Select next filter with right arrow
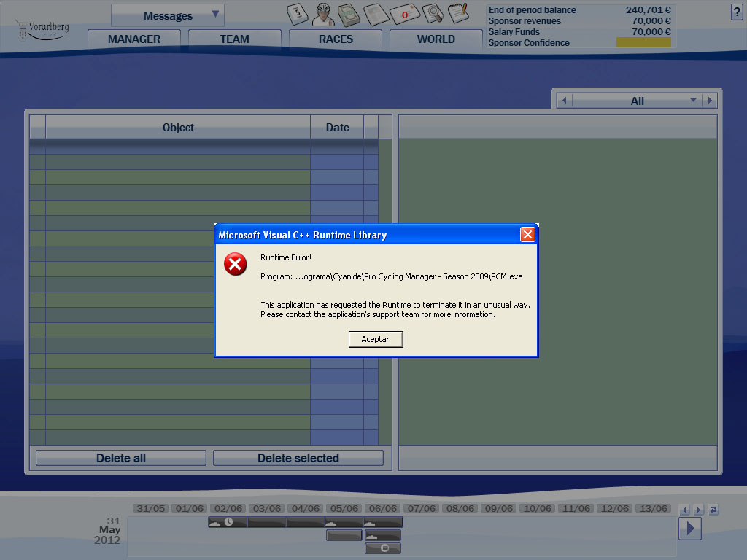This screenshot has height=560, width=747. (710, 101)
